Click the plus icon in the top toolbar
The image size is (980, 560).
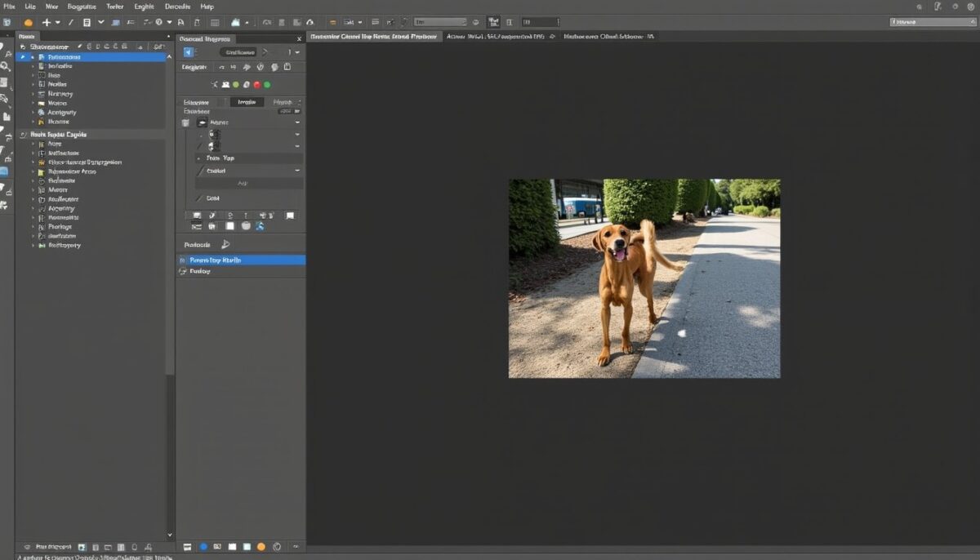point(47,23)
